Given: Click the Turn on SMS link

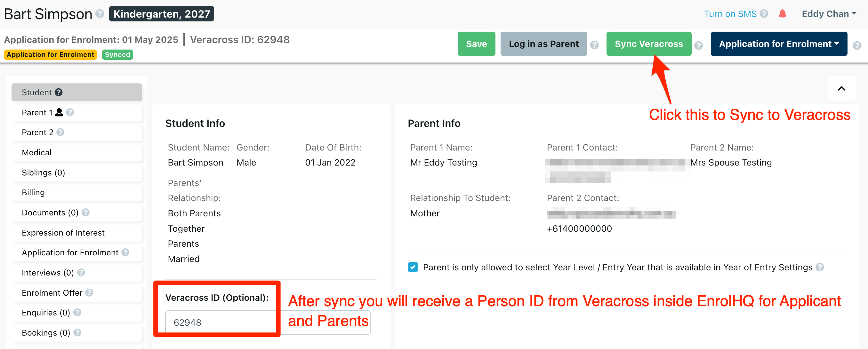Looking at the screenshot, I should (730, 14).
